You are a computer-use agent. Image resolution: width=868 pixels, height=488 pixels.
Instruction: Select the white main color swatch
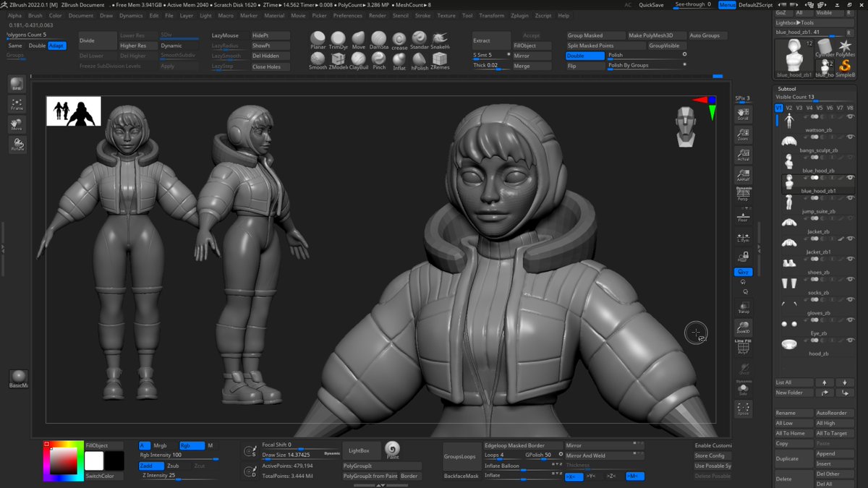94,461
